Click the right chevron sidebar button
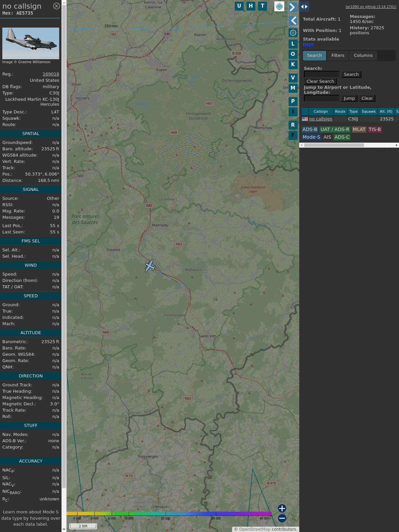Screen dimensions: 399x532 tap(293, 7)
